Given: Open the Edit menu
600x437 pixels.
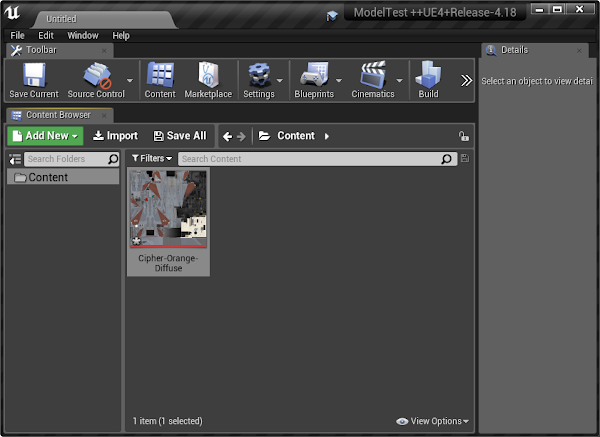Looking at the screenshot, I should [46, 36].
